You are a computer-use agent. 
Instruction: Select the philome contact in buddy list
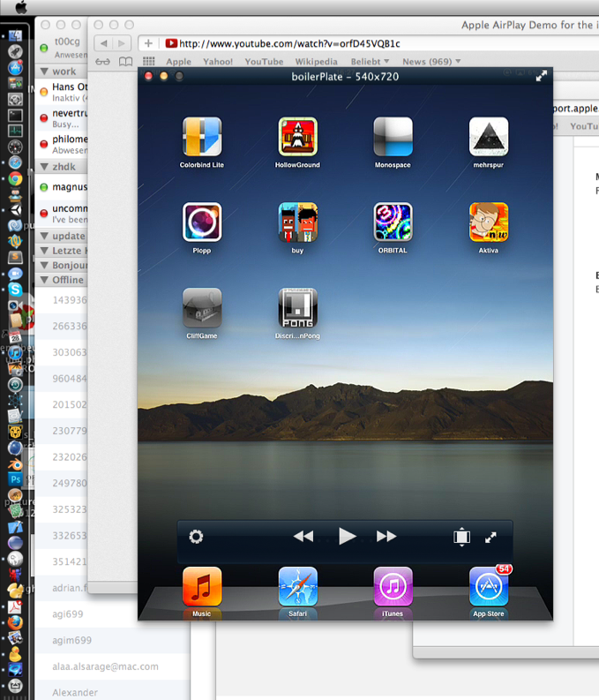pyautogui.click(x=61, y=144)
